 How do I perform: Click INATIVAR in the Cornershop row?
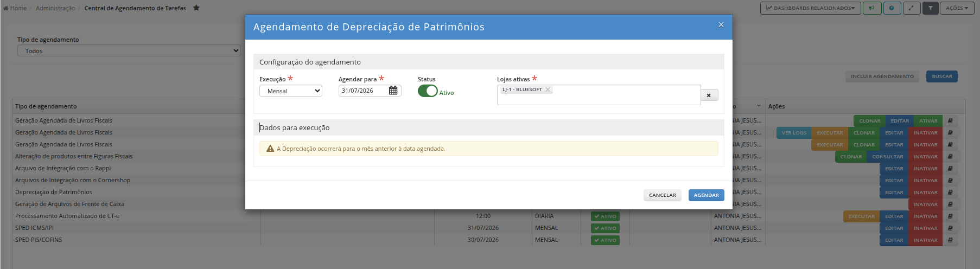point(926,181)
